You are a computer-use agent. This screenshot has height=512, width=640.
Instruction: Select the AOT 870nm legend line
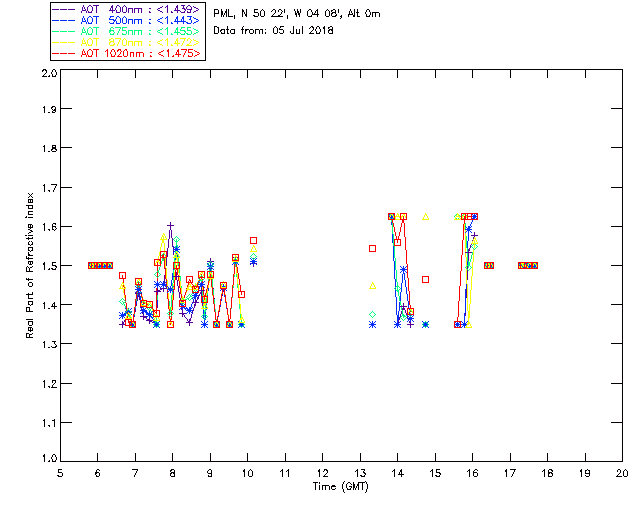(x=127, y=42)
